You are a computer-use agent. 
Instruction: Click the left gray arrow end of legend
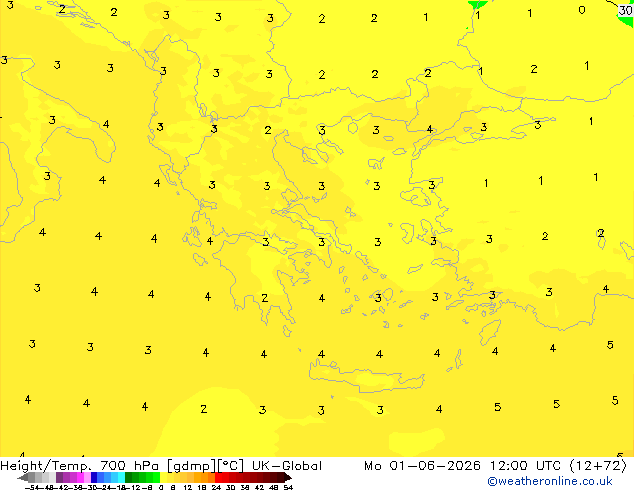tap(22, 478)
